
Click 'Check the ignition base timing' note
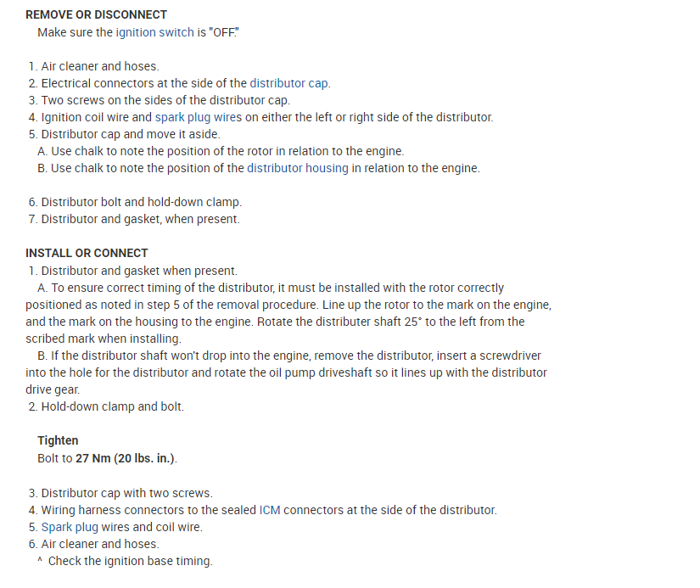pyautogui.click(x=130, y=561)
